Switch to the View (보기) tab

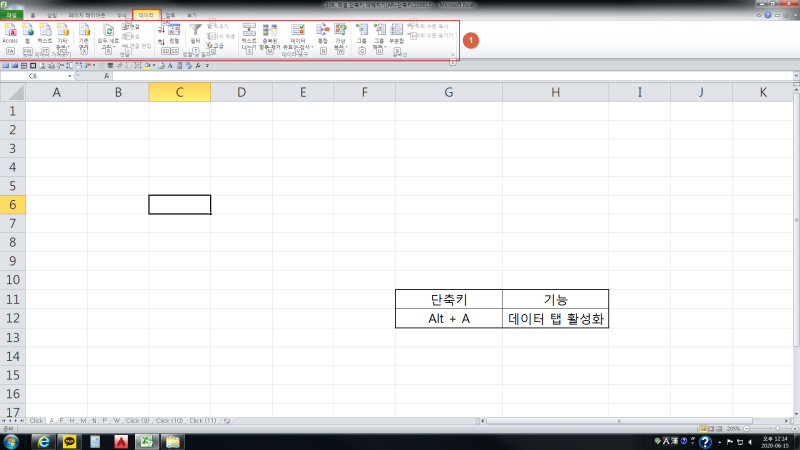pos(192,15)
